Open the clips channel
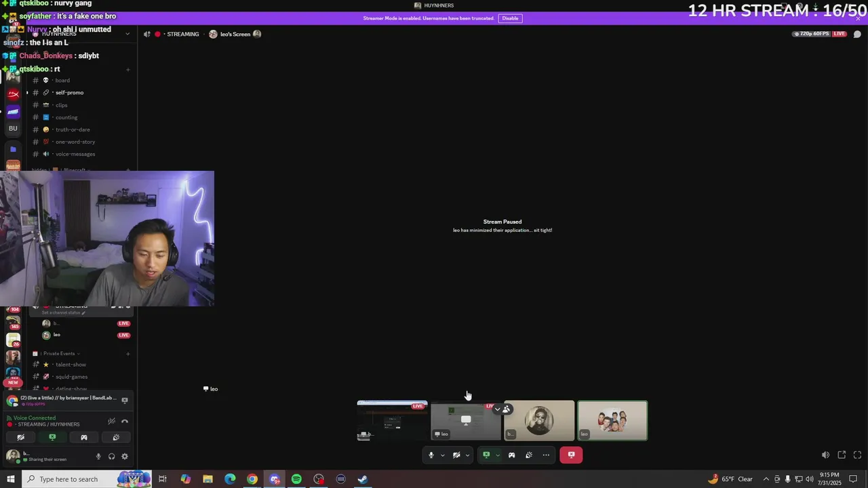 pos(62,105)
